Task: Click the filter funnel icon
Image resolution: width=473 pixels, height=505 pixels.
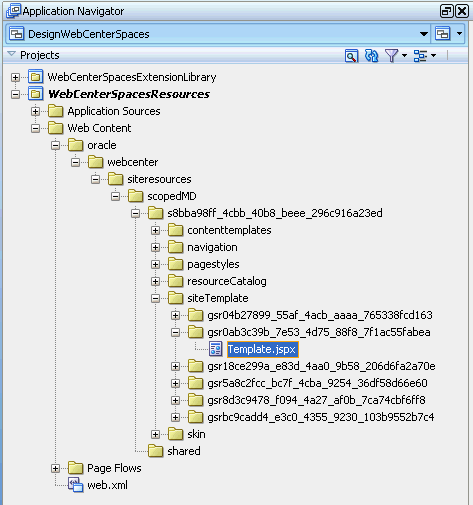Action: [391, 56]
